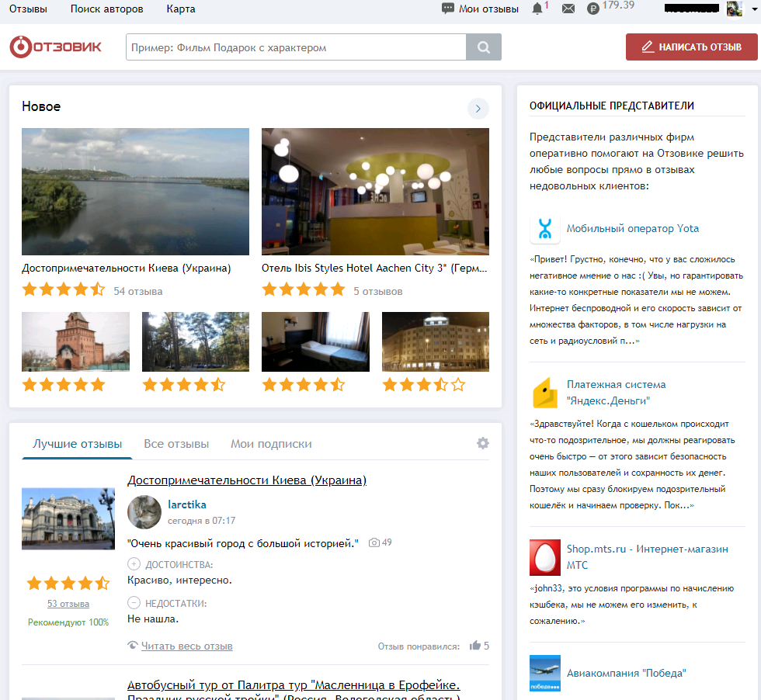
Task: Click the 5 отзывов count
Action: (x=377, y=291)
